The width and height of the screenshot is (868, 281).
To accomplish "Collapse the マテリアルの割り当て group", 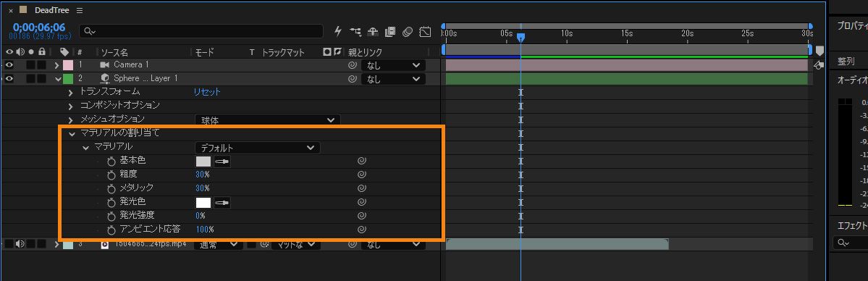I will pyautogui.click(x=71, y=133).
